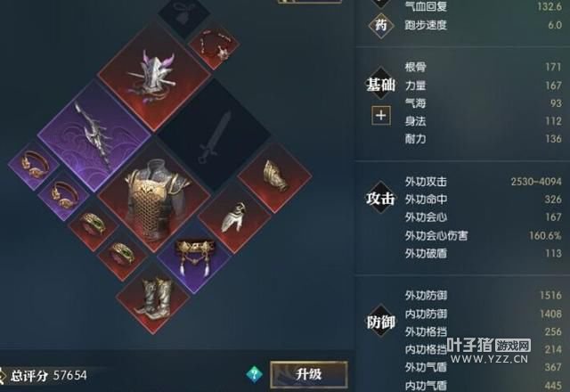
Task: Open the teal question mark help icon
Action: tap(255, 374)
